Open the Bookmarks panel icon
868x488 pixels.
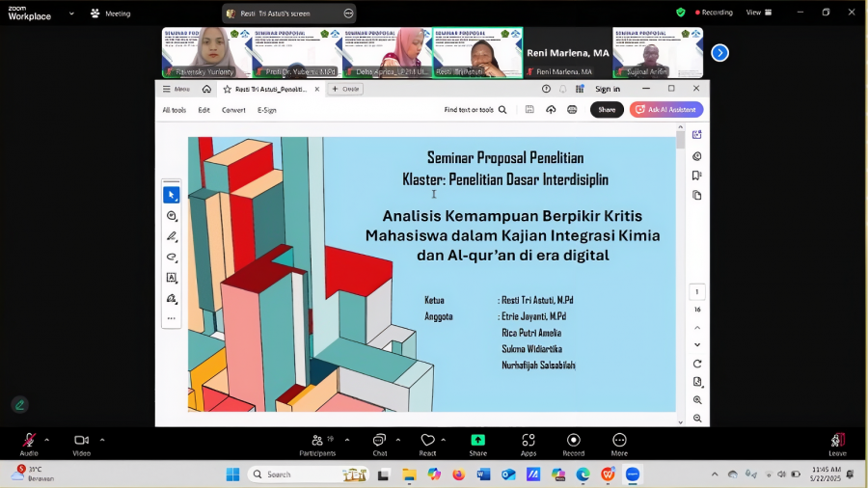697,176
